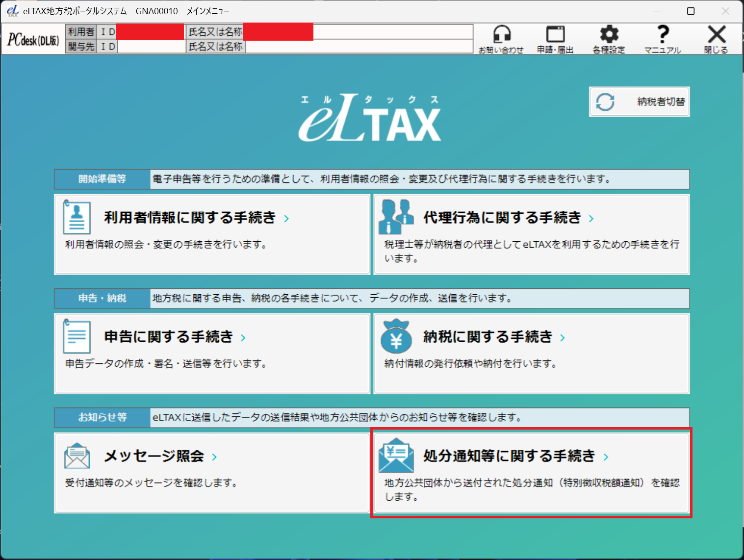Image resolution: width=744 pixels, height=560 pixels.
Task: Click the 開始準備等 section header
Action: pyautogui.click(x=102, y=179)
